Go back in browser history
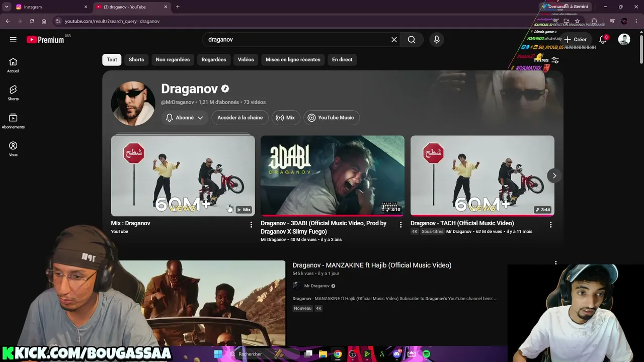The height and width of the screenshot is (362, 644). (x=8, y=21)
